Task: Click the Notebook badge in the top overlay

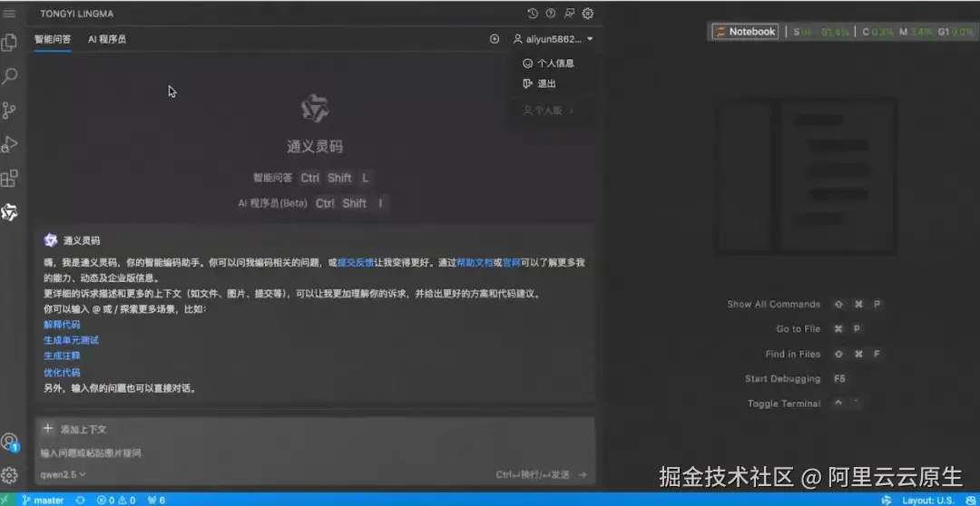Action: click(x=745, y=31)
